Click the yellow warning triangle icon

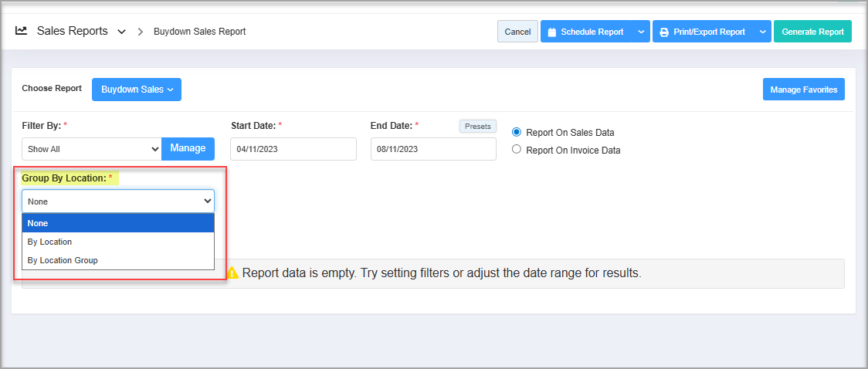[x=232, y=273]
